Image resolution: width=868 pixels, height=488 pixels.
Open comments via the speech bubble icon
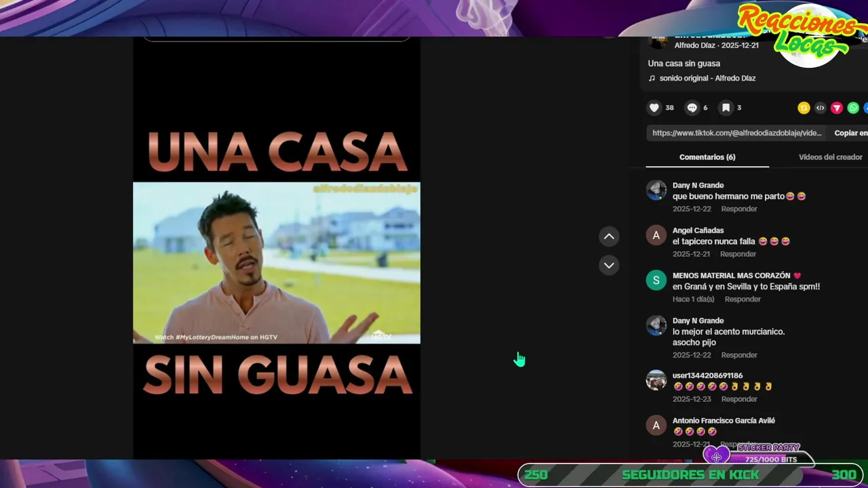692,108
